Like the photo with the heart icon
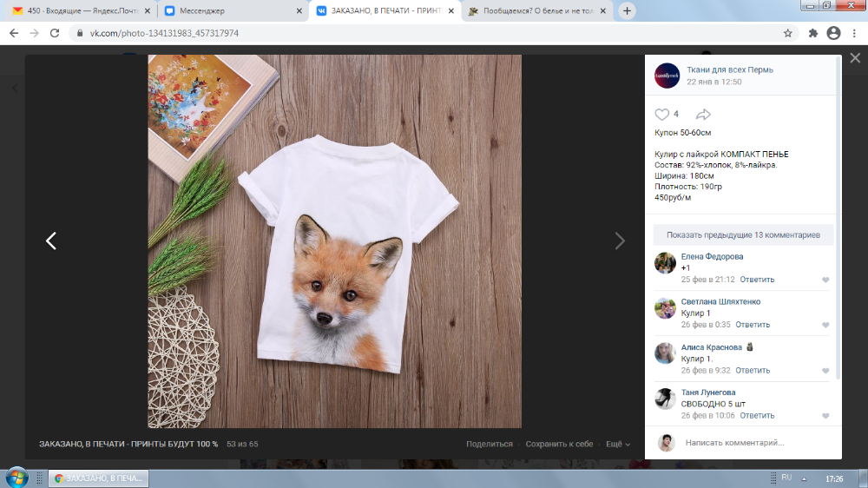Screen dimensions: 868x488 pyautogui.click(x=662, y=114)
